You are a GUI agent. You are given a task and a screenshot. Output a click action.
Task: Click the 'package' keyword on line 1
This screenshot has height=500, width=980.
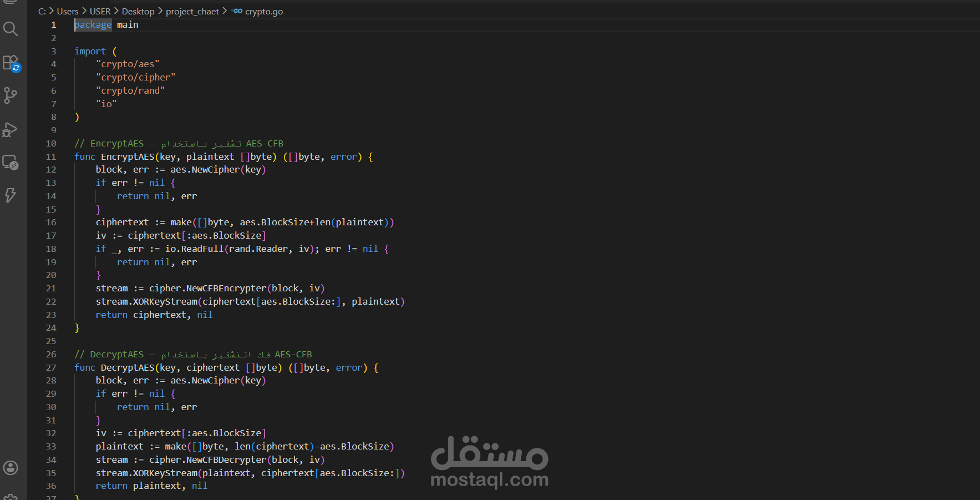point(93,24)
